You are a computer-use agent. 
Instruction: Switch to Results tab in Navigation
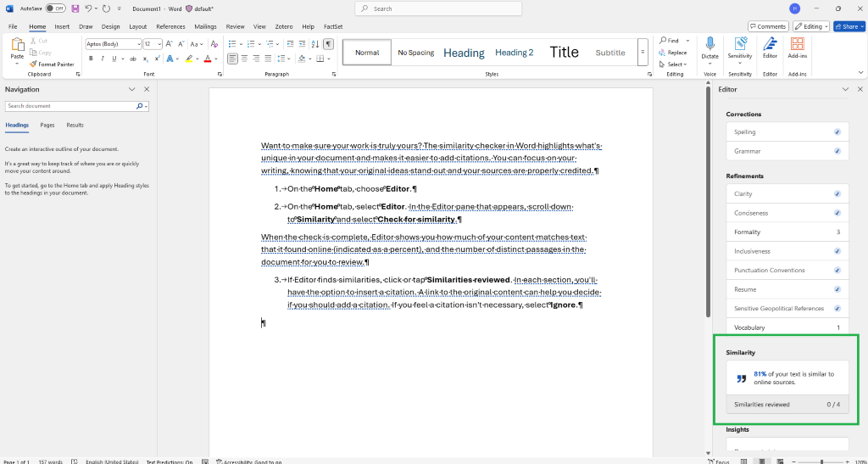click(75, 126)
